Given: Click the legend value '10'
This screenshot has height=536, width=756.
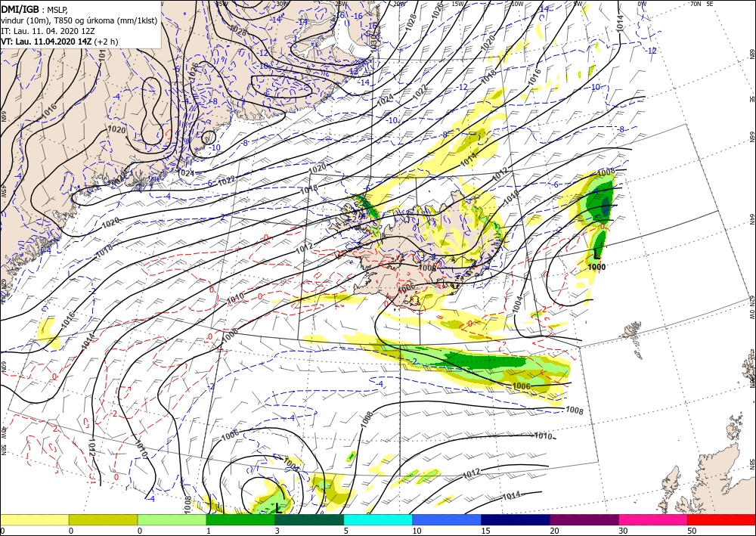Looking at the screenshot, I should tap(417, 531).
